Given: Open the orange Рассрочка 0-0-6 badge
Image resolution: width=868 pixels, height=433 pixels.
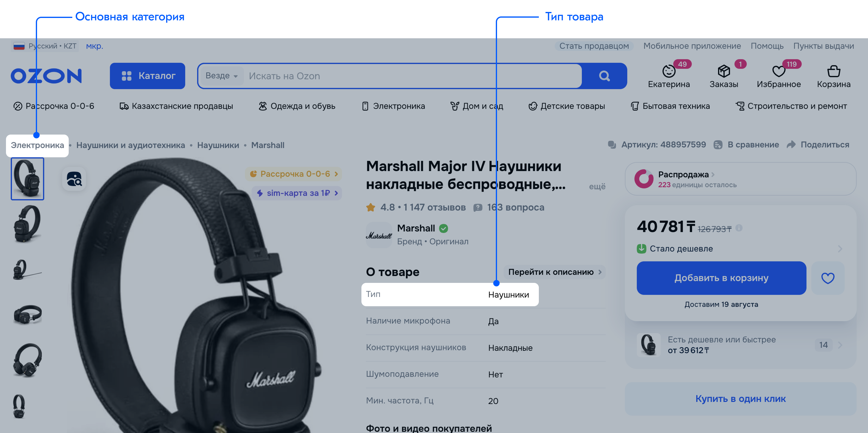Looking at the screenshot, I should (x=294, y=174).
